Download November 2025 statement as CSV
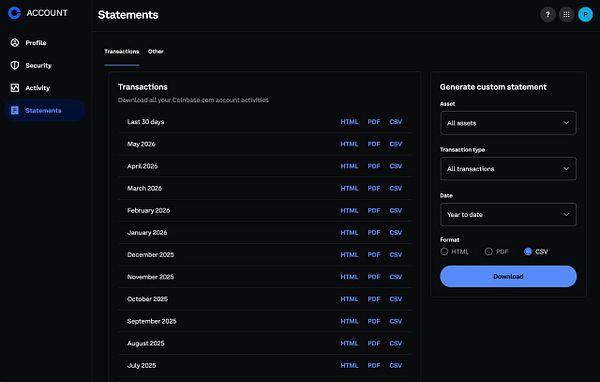This screenshot has width=600, height=382. coord(396,277)
